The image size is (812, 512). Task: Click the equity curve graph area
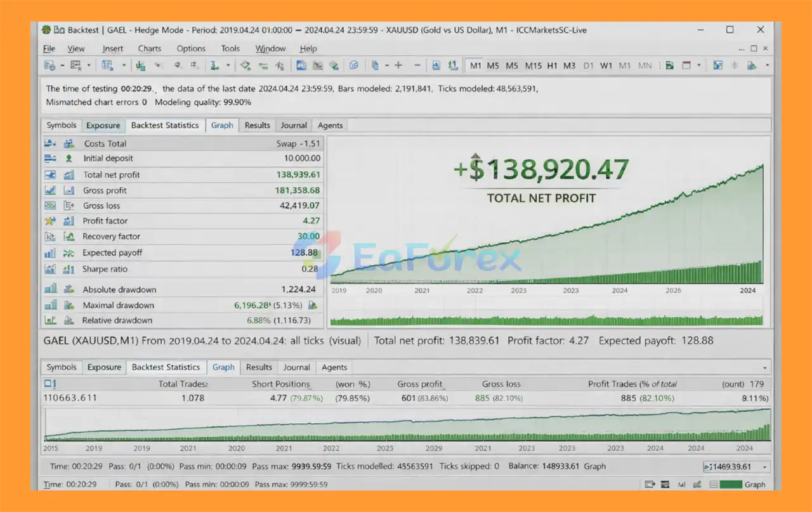pyautogui.click(x=546, y=241)
